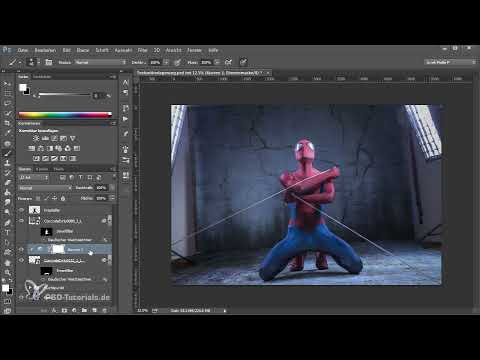Toggle lock image pixels
The image size is (480, 360).
(x=46, y=198)
